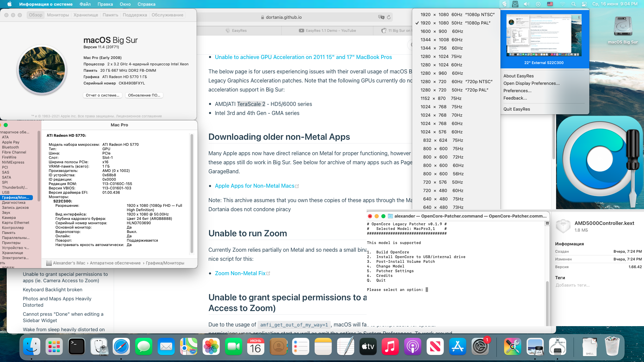This screenshot has height=362, width=644.
Task: Launch ColorSync Utility from the Dock
Action: click(x=513, y=347)
